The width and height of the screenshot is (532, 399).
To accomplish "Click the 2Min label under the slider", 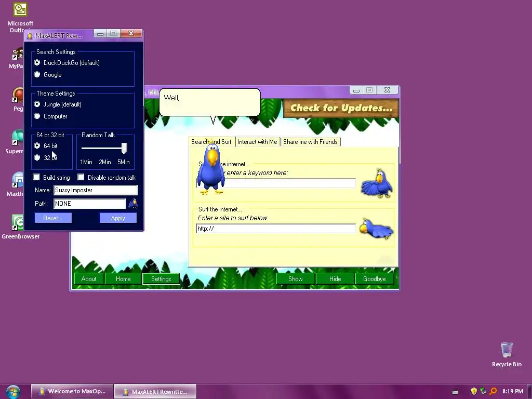I will [105, 162].
